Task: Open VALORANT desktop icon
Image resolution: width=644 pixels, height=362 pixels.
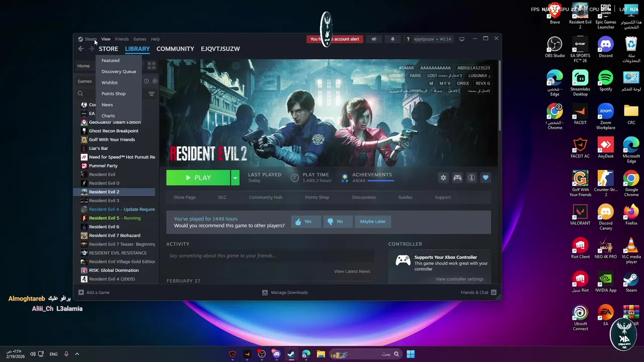Action: (580, 215)
